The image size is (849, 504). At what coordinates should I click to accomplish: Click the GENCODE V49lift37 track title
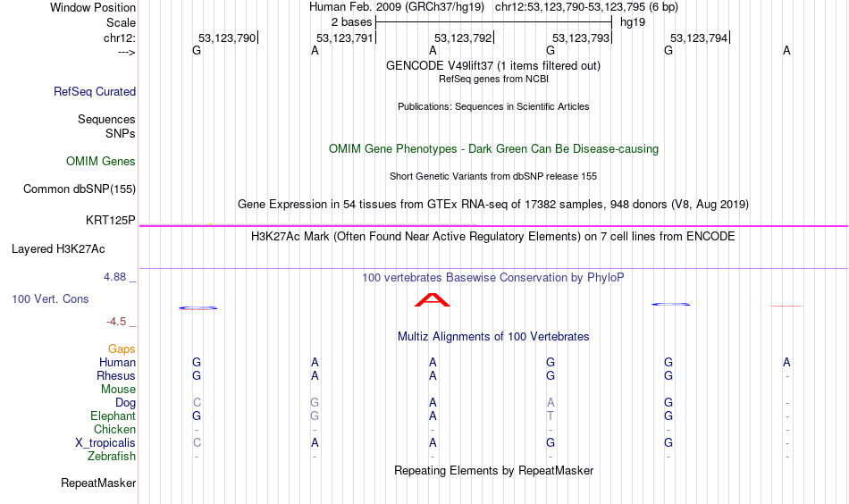click(x=493, y=65)
